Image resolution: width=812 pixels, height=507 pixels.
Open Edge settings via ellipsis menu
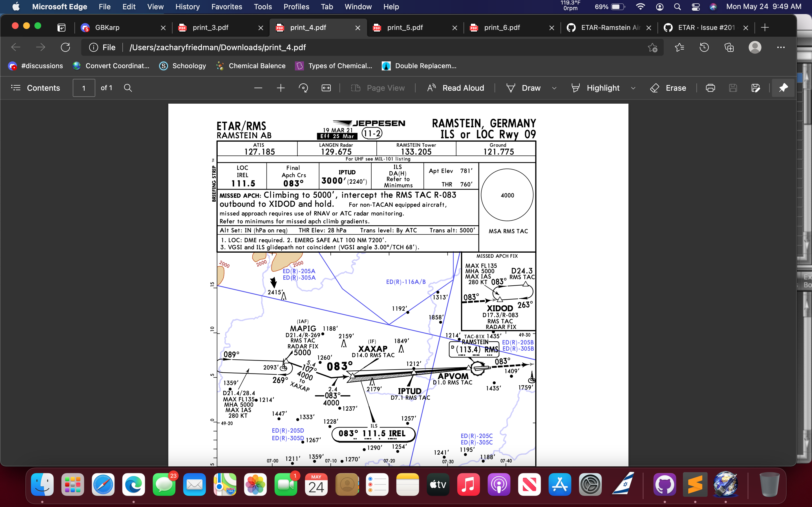(781, 47)
